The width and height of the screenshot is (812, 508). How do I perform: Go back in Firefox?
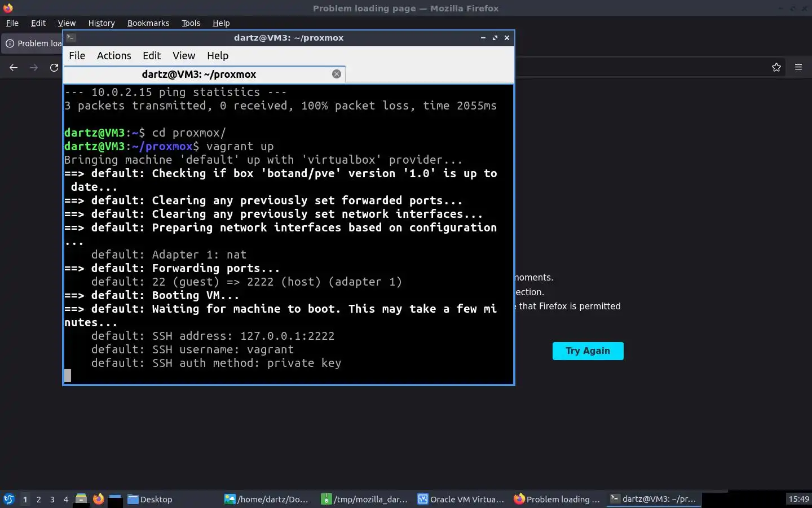point(14,67)
